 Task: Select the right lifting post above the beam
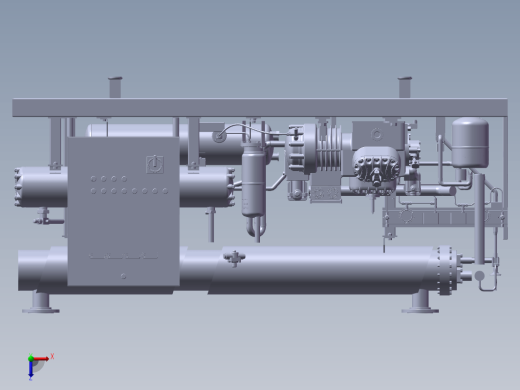point(405,87)
